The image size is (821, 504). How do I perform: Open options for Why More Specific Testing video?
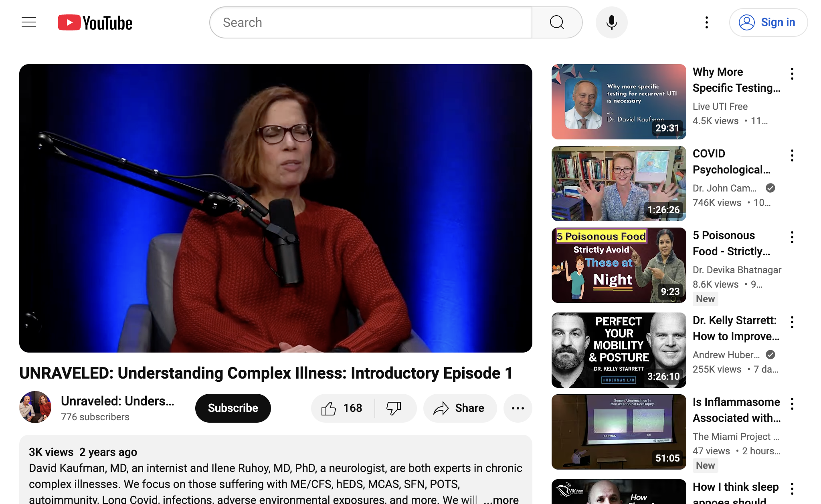792,74
